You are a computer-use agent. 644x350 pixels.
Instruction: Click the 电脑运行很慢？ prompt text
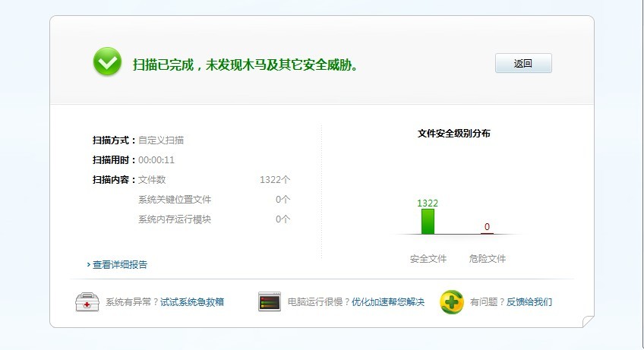(319, 302)
